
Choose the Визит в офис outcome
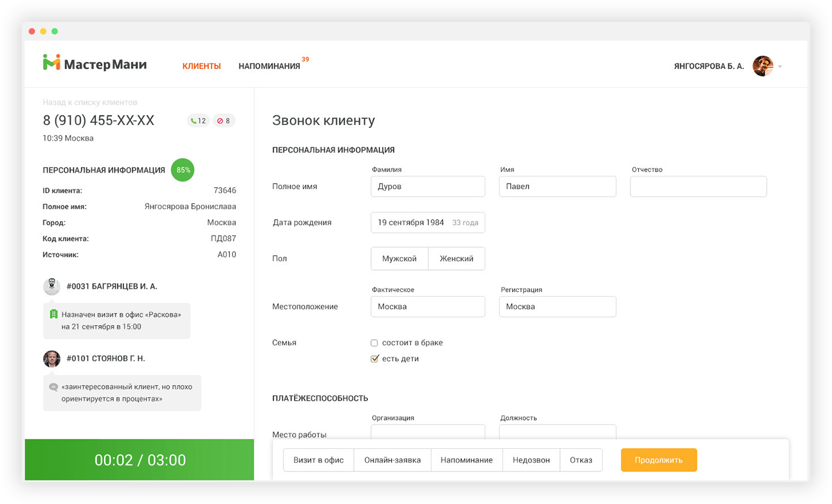click(x=319, y=460)
